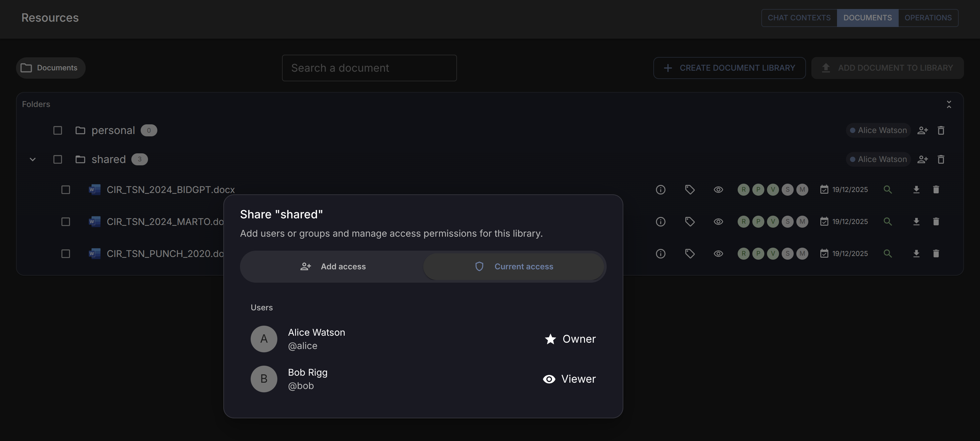Click info icon for CIR_TSN_2024_BIDGPT.docx
This screenshot has height=441, width=980.
click(x=660, y=189)
